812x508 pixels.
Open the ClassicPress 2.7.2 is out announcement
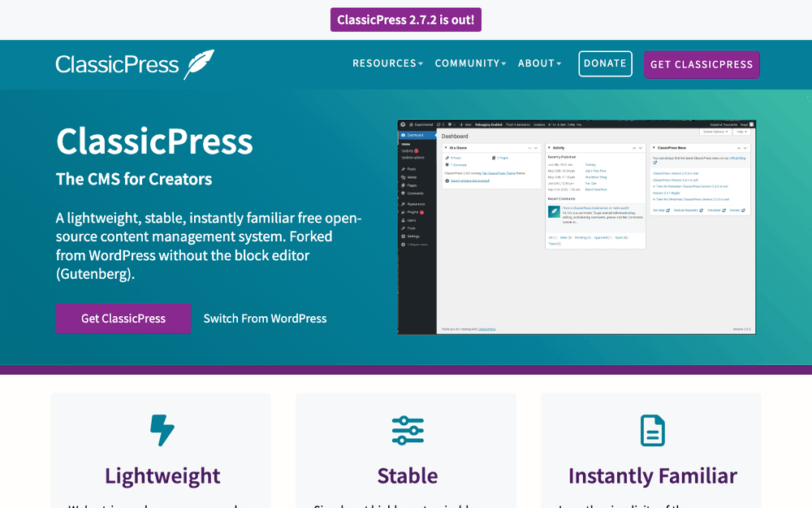[406, 20]
